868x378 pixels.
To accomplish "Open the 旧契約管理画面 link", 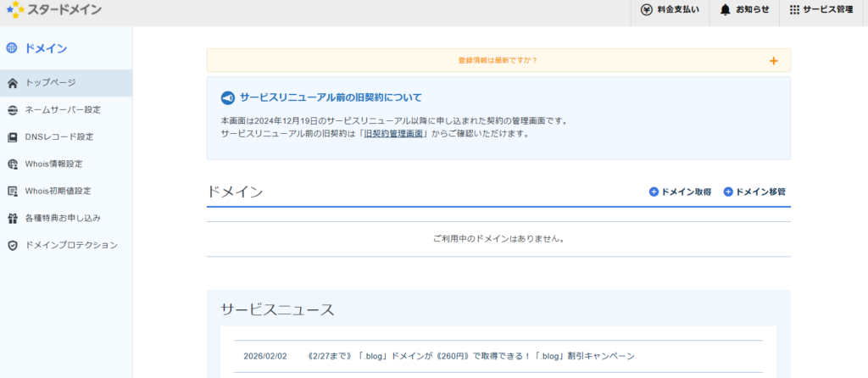I will click(x=393, y=134).
